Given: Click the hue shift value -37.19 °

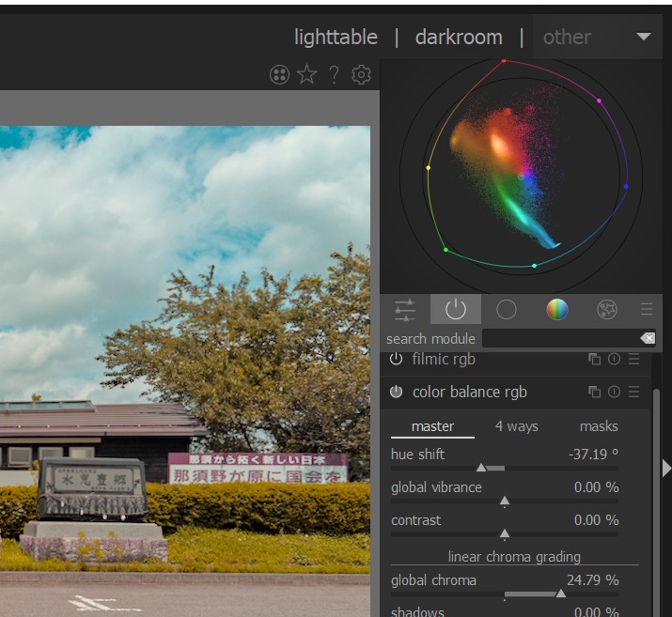Looking at the screenshot, I should point(593,454).
